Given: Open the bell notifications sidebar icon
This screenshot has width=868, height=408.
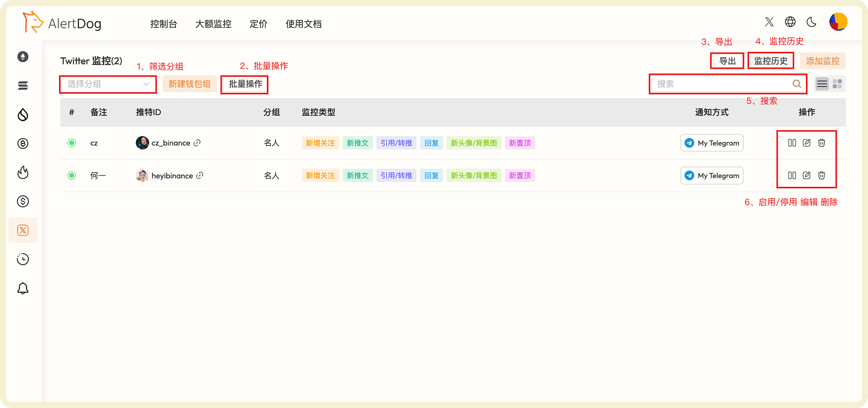Looking at the screenshot, I should coord(23,288).
